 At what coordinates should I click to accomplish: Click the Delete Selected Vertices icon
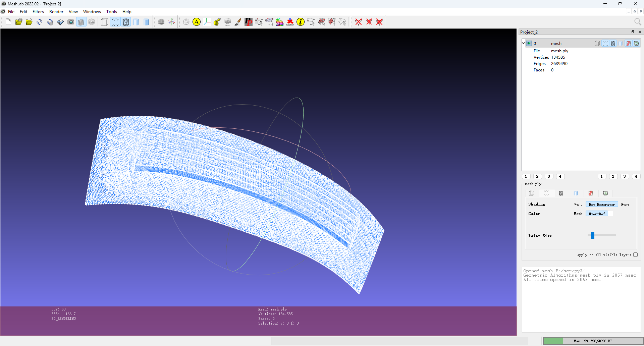359,22
